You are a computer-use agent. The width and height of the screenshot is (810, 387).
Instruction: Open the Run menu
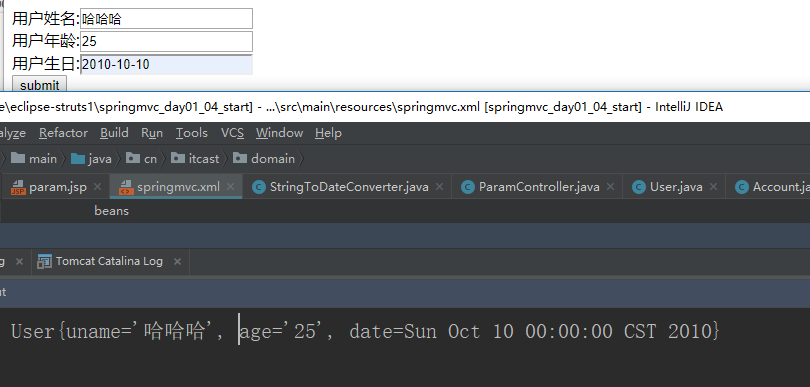152,133
